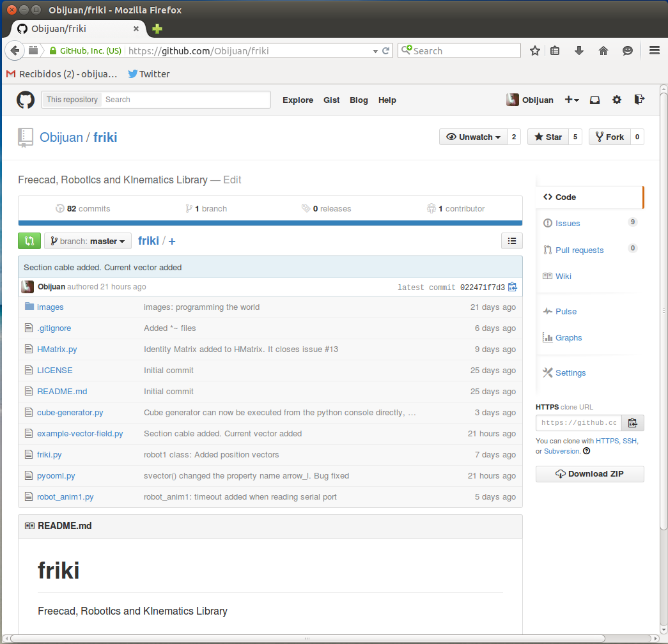Click the GitHub Octocat logo
This screenshot has height=644, width=668.
(x=26, y=100)
